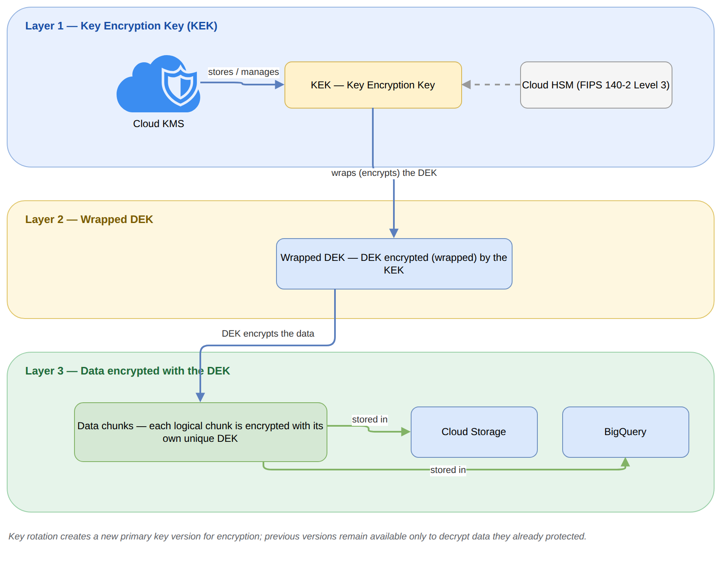Screen dimensions: 728x563
Task: Click the Cloud HSM (FIPS 140-2 Level 3) box
Action: point(596,85)
